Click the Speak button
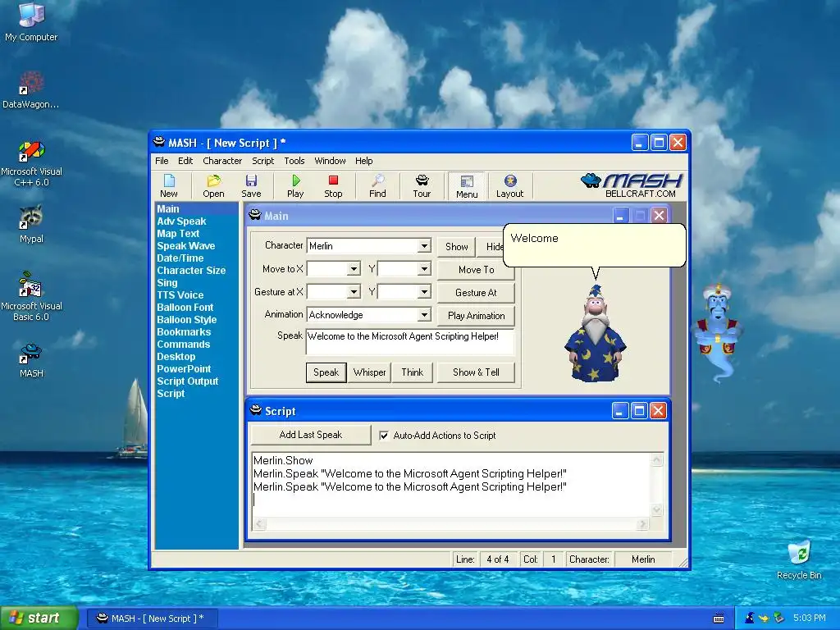 (326, 372)
